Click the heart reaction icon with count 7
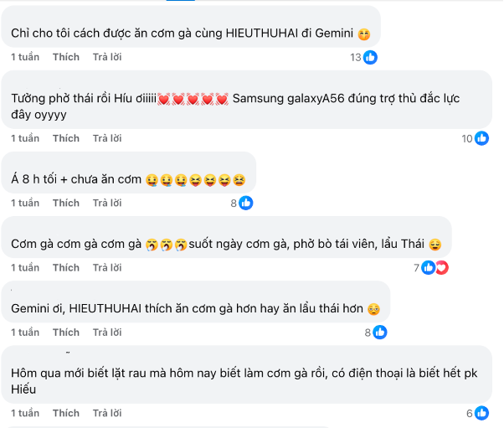The image size is (504, 428). (x=441, y=268)
